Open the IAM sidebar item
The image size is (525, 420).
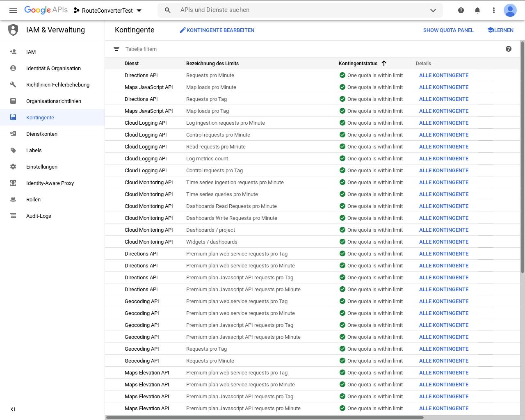pos(52,52)
